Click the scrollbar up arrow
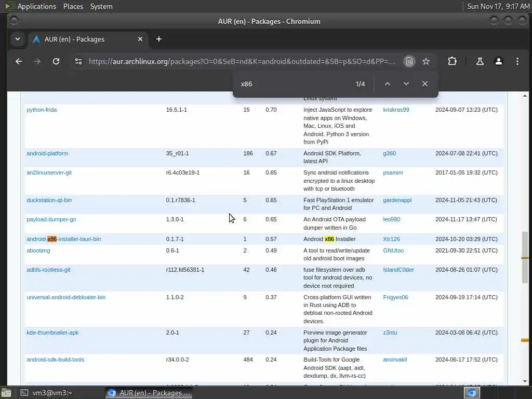The width and height of the screenshot is (532, 399). [525, 96]
